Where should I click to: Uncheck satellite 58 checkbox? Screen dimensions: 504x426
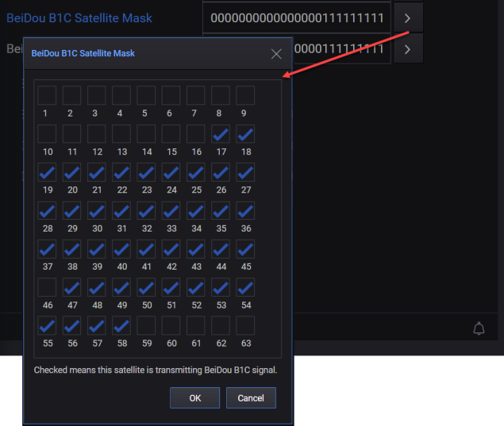pyautogui.click(x=121, y=325)
